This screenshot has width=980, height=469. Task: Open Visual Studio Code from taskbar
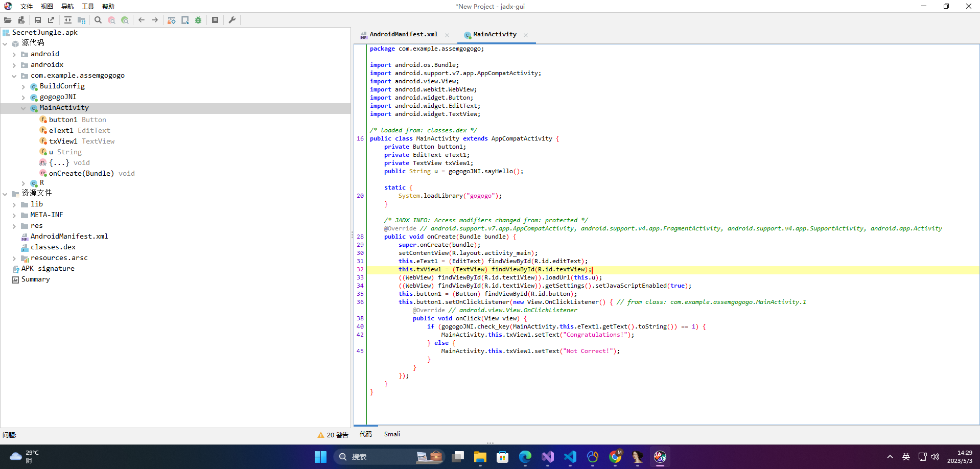pos(570,457)
